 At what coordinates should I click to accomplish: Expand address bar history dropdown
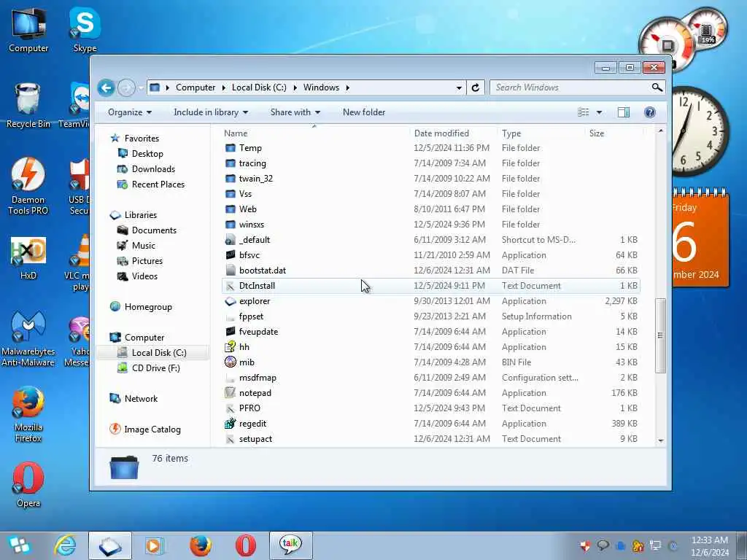coord(459,87)
